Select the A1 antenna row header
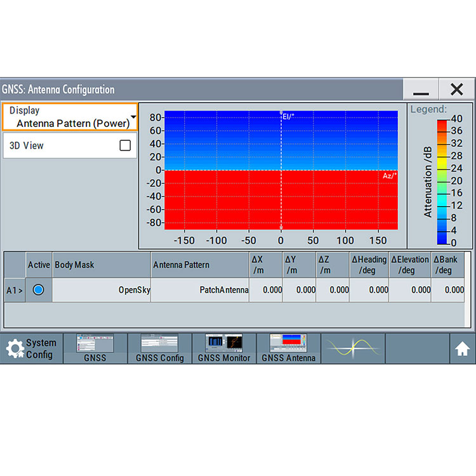Viewport: 476px width, 476px height. (x=14, y=290)
